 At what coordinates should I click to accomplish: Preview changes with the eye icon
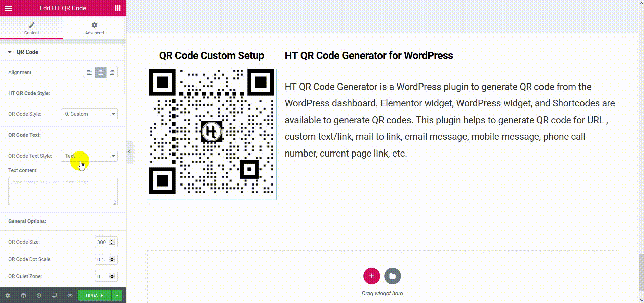click(x=70, y=295)
